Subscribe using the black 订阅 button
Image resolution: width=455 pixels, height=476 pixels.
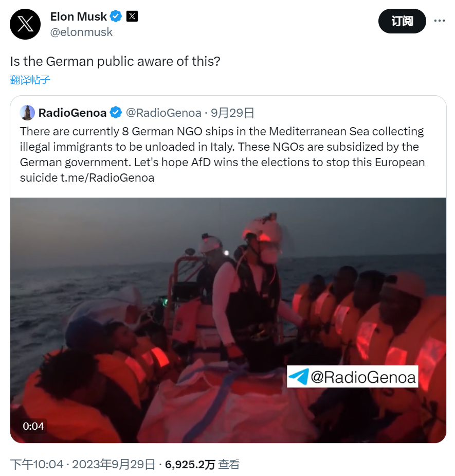coord(402,21)
